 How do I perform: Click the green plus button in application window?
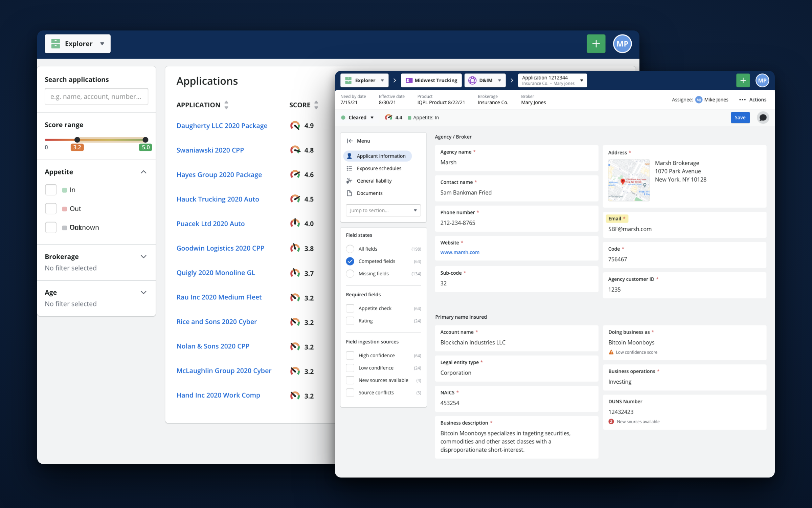click(743, 80)
